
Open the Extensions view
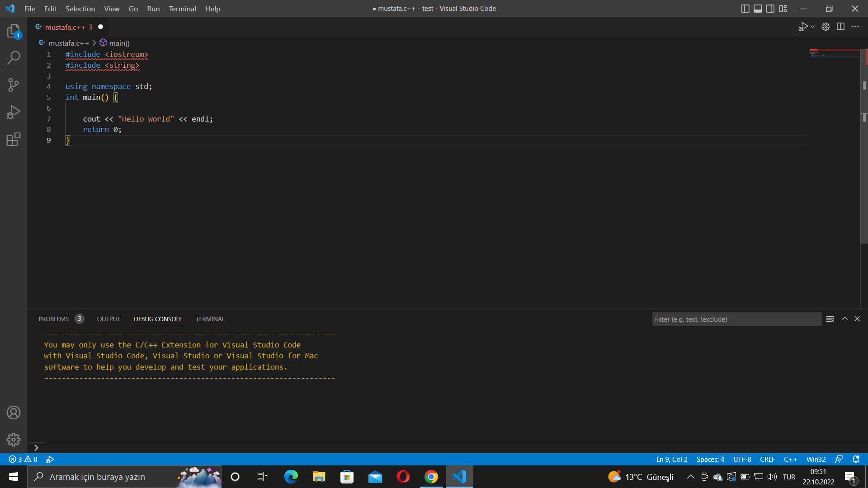14,139
